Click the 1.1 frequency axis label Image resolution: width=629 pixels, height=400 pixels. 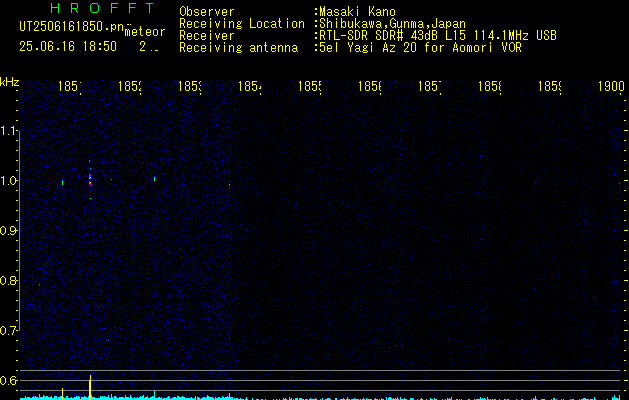coord(9,131)
